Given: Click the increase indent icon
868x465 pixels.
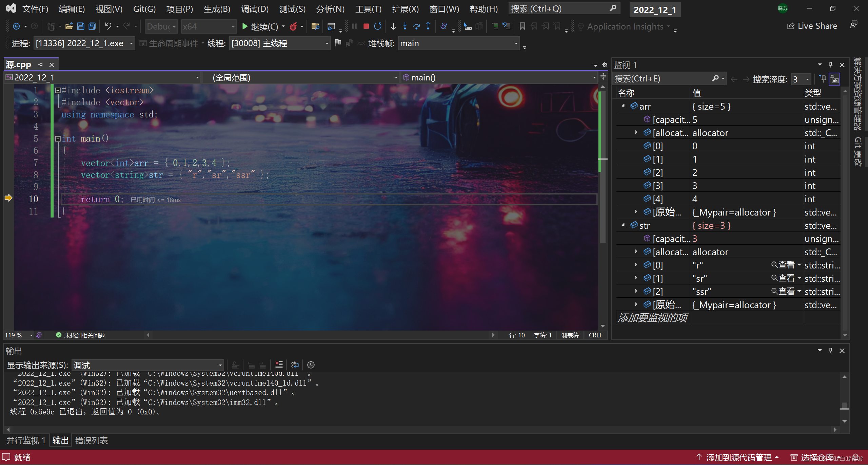Looking at the screenshot, I should point(495,26).
